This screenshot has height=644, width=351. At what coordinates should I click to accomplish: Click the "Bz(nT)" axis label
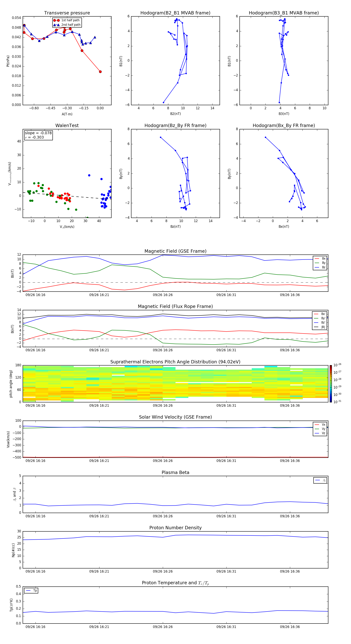tap(175, 227)
